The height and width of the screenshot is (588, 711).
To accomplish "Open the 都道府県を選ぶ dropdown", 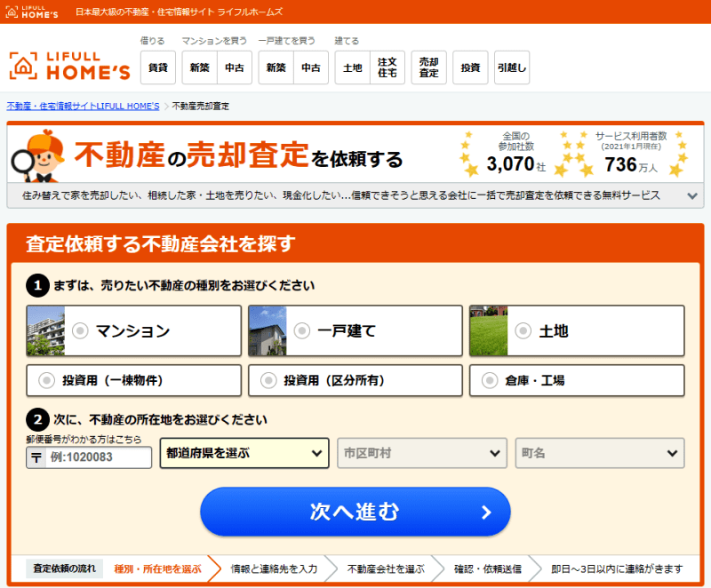I will tap(244, 453).
